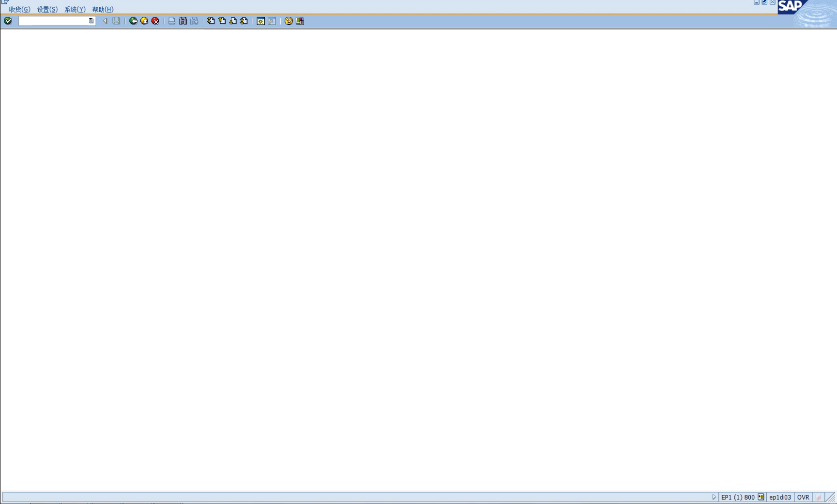Click the yellow Exit up-arrow icon
This screenshot has height=504, width=837.
[144, 21]
